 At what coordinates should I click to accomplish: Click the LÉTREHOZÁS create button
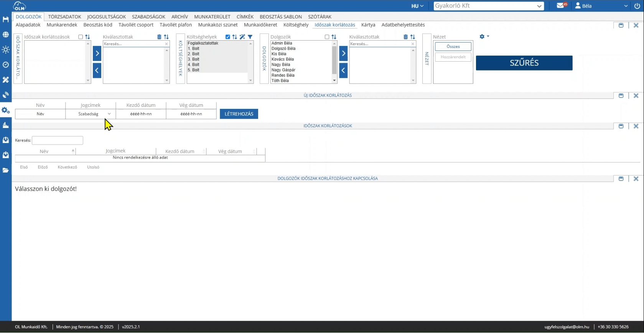(239, 114)
